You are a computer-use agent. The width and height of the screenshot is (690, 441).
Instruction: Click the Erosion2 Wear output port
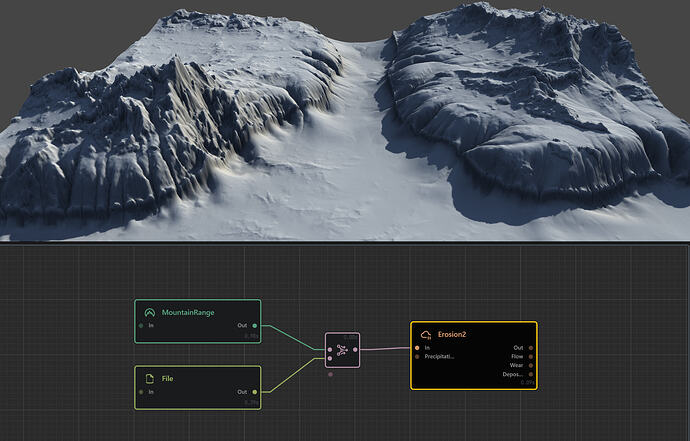coord(531,365)
